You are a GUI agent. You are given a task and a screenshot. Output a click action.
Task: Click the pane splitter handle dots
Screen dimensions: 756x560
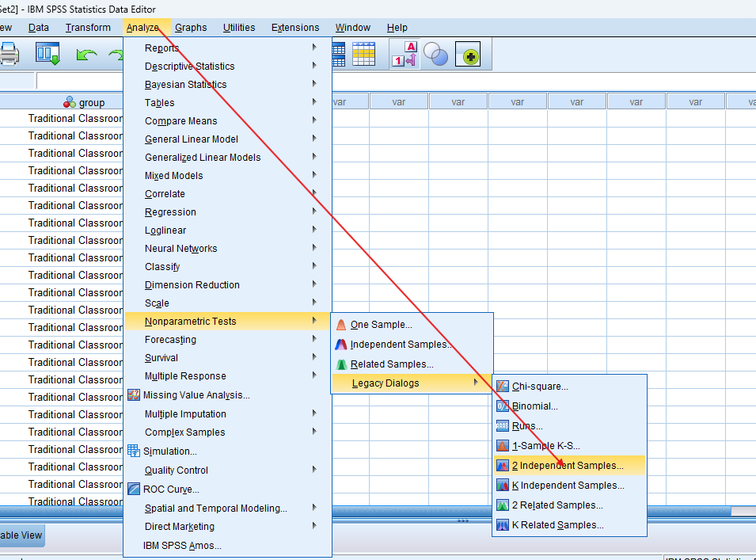pyautogui.click(x=463, y=520)
